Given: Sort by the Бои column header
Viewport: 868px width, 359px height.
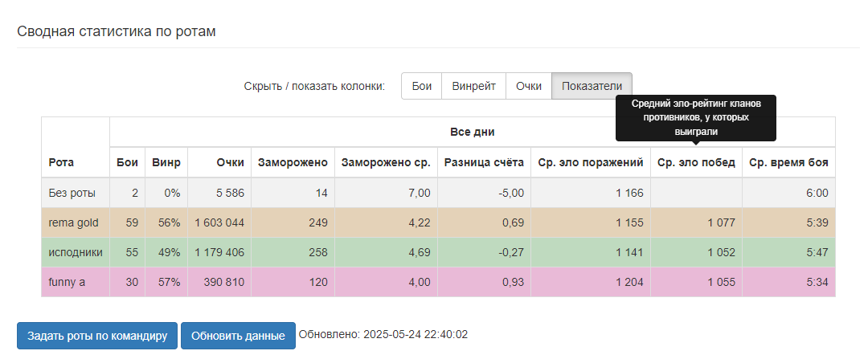Looking at the screenshot, I should click(x=127, y=162).
